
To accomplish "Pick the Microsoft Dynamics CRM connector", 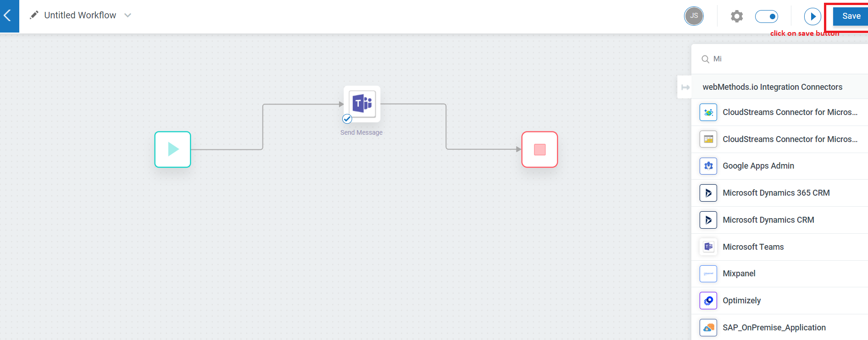I will [x=780, y=220].
